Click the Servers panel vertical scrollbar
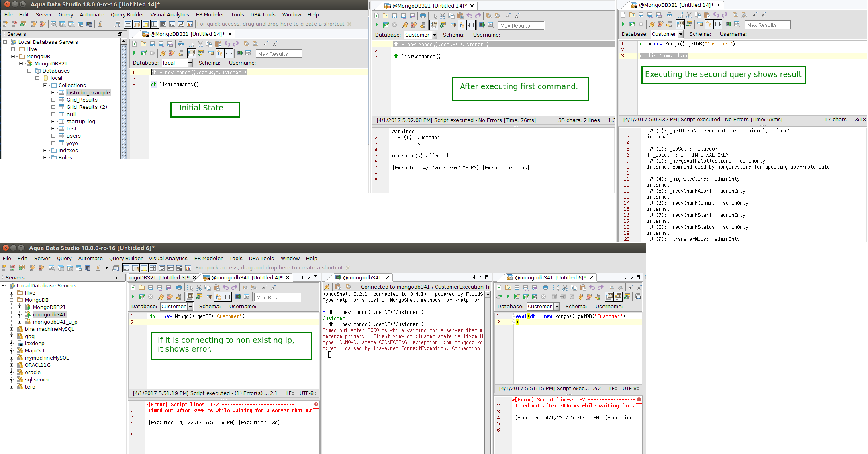868x454 pixels. [124, 100]
